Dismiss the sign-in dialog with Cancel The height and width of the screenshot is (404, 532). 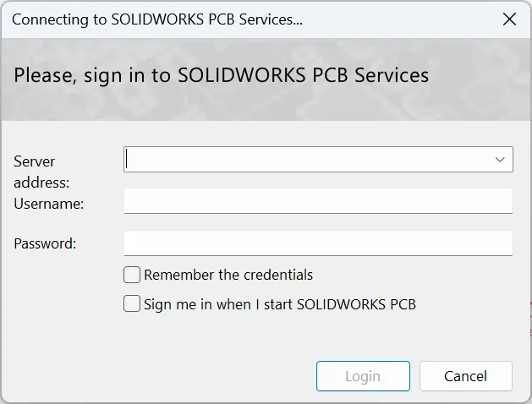465,376
